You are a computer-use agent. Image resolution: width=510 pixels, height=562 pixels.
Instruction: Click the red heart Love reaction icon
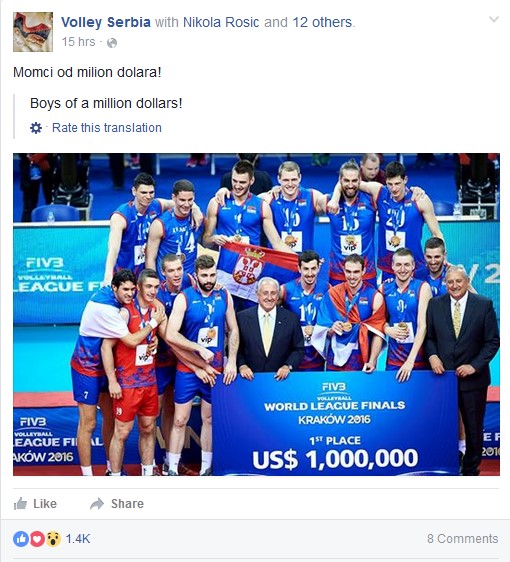click(37, 539)
